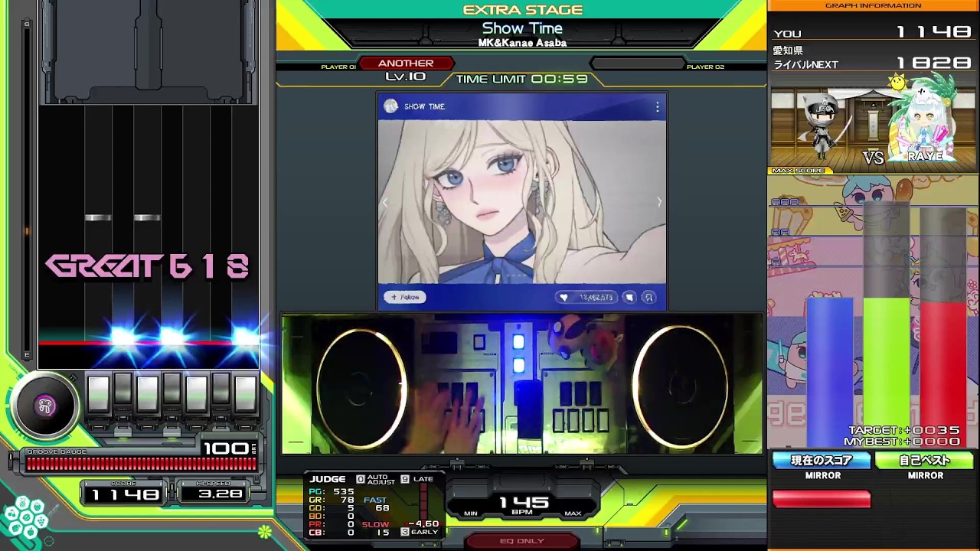Screen dimensions: 980x551
Task: Go to previous image with the left chevron
Action: (385, 202)
